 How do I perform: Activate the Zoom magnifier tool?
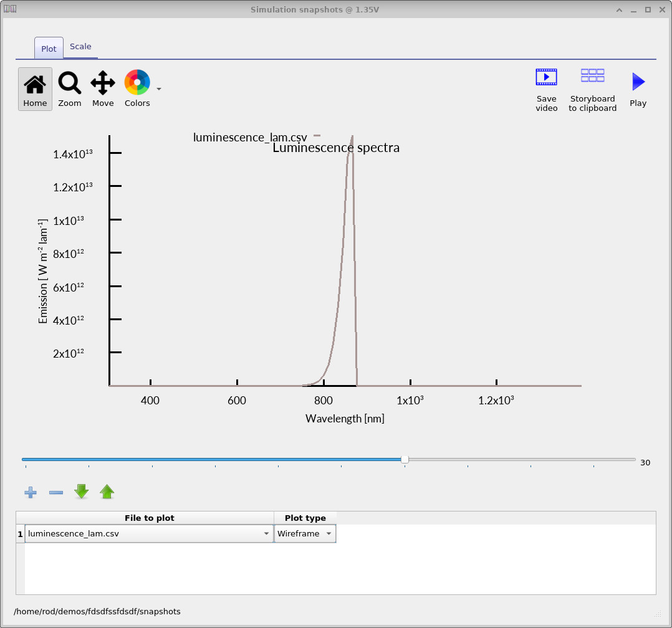click(x=69, y=89)
